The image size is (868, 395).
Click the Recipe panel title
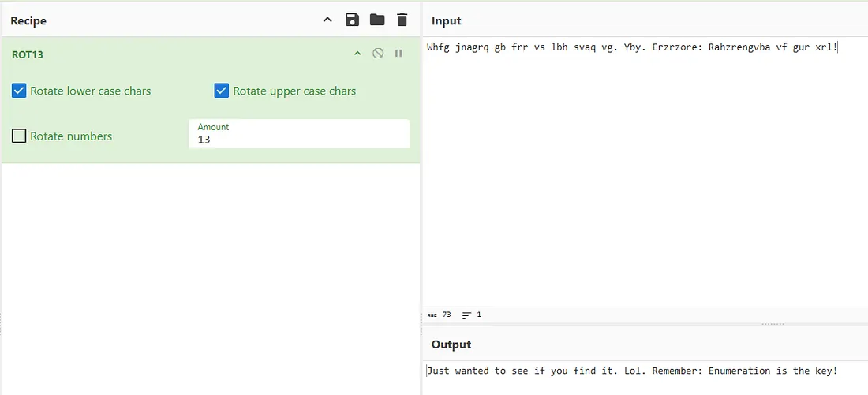tap(28, 20)
